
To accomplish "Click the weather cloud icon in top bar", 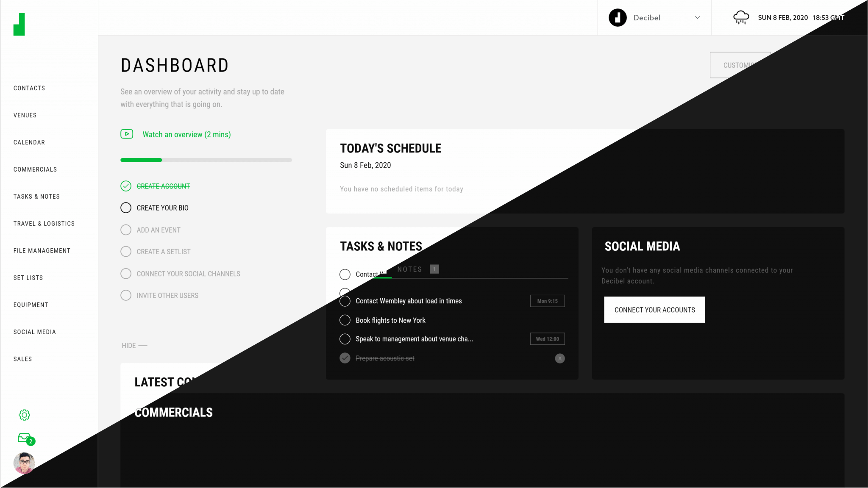I will click(x=741, y=17).
